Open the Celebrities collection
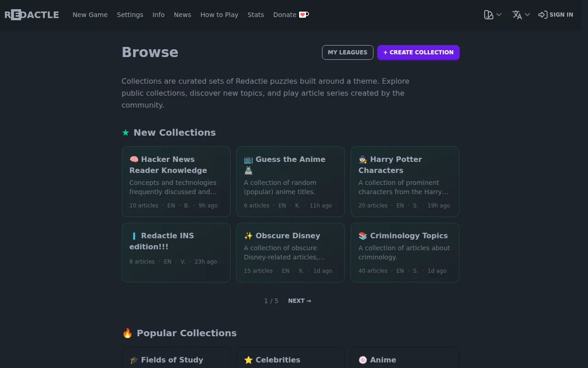This screenshot has height=368, width=588. (x=290, y=358)
